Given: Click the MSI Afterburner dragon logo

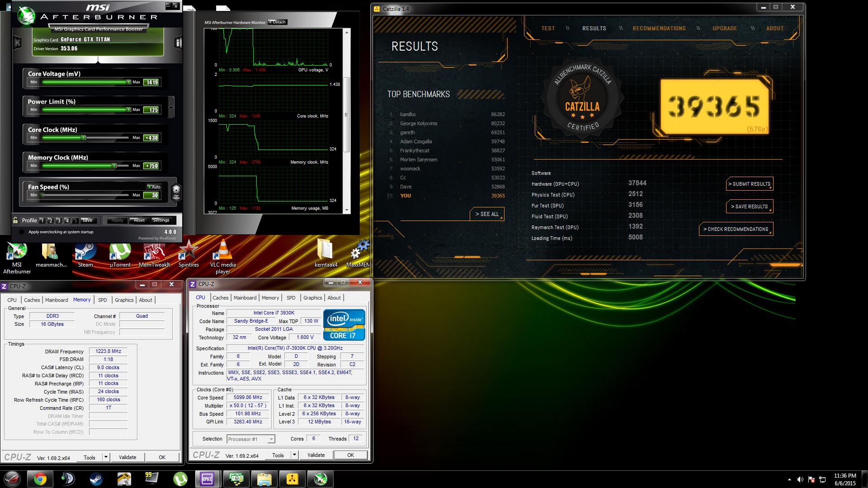Looking at the screenshot, I should (x=26, y=16).
